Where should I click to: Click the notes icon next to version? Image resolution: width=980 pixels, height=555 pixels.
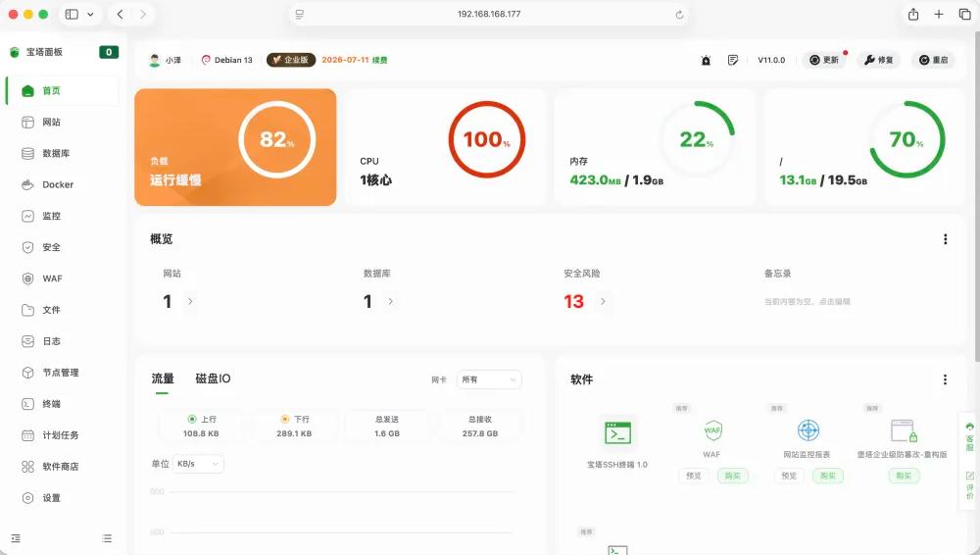coord(732,60)
